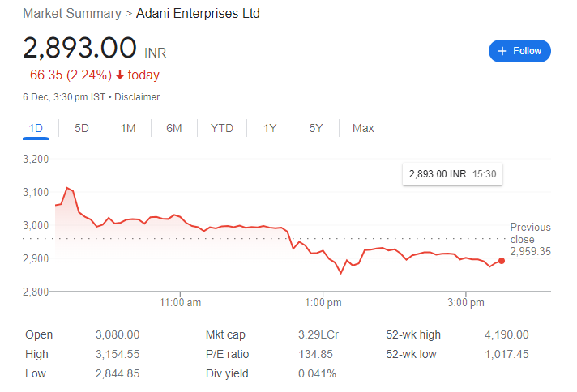Select the 1D time range tab
Viewport: 577px width, 392px height.
(36, 128)
